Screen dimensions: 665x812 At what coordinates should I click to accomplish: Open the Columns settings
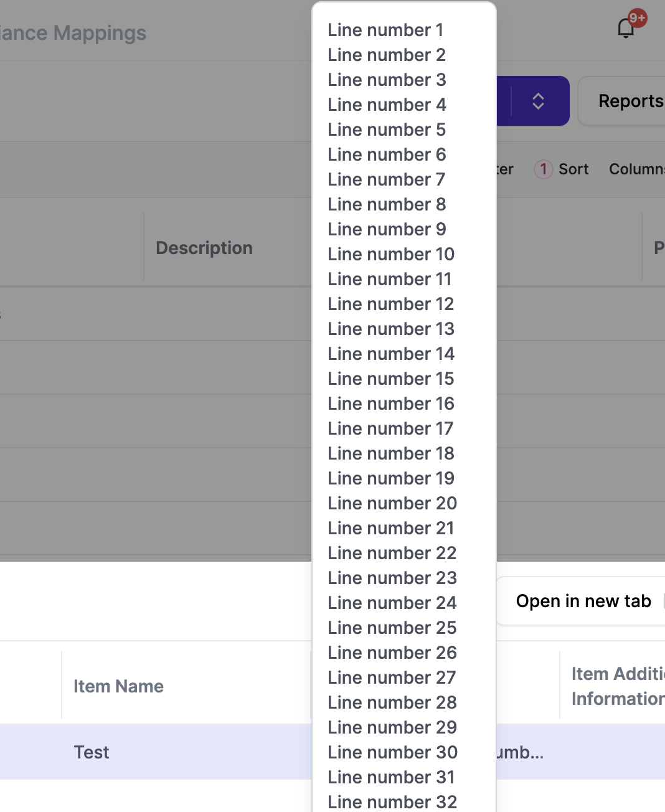pyautogui.click(x=636, y=169)
